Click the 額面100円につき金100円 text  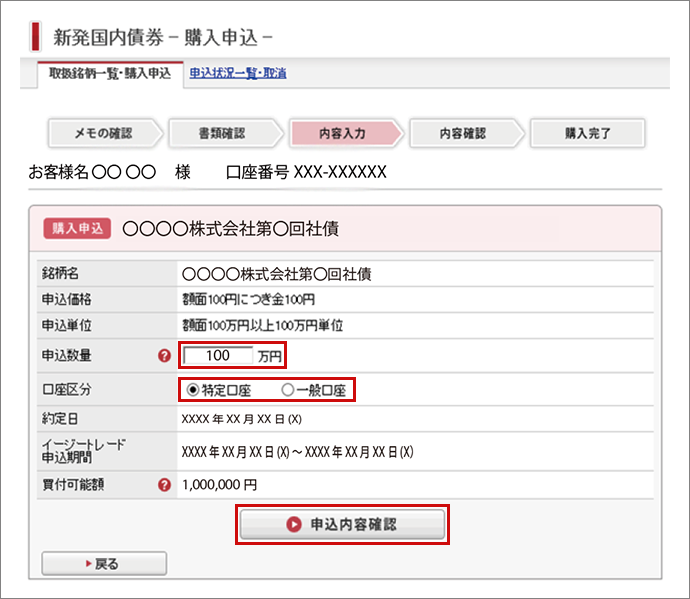click(x=249, y=300)
